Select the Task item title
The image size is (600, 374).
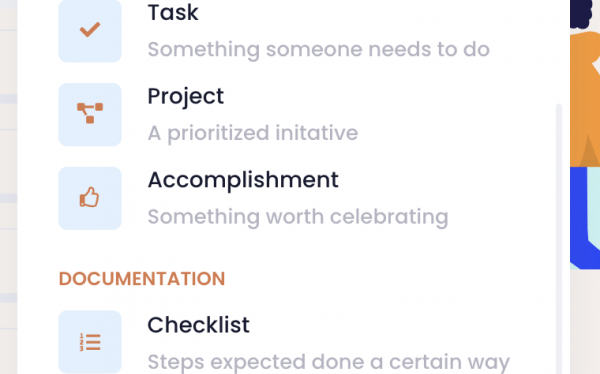pos(173,12)
